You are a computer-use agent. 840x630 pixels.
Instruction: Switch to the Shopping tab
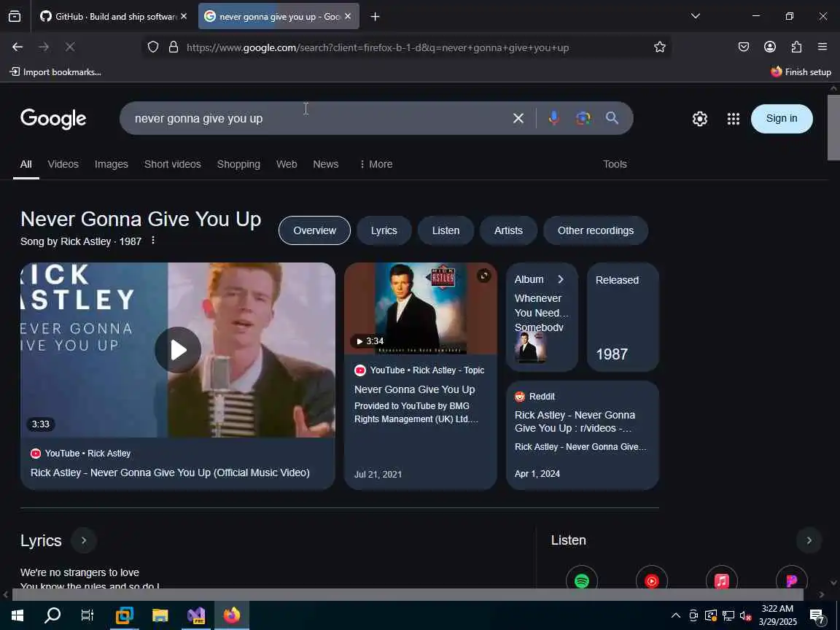(238, 164)
